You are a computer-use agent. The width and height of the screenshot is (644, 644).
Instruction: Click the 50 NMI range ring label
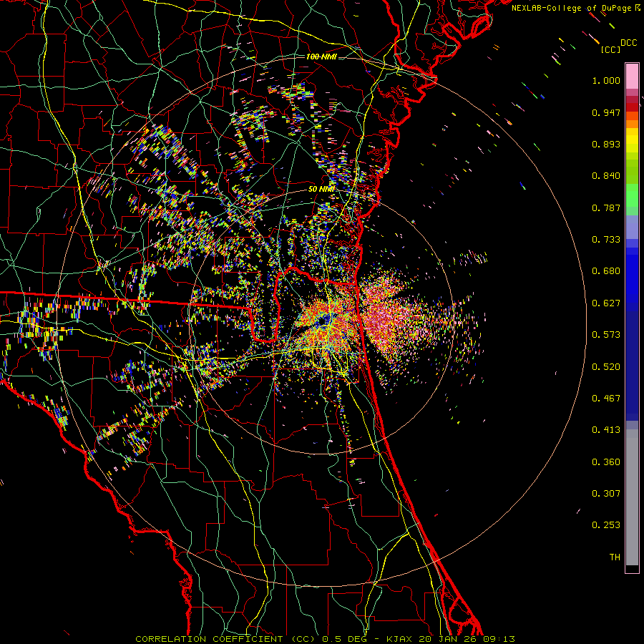coord(321,190)
